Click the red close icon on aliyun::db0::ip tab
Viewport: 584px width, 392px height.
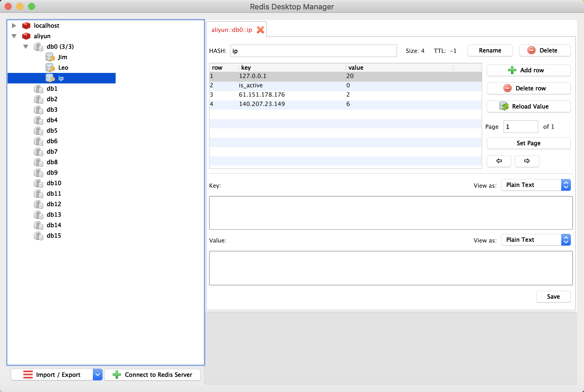(260, 30)
